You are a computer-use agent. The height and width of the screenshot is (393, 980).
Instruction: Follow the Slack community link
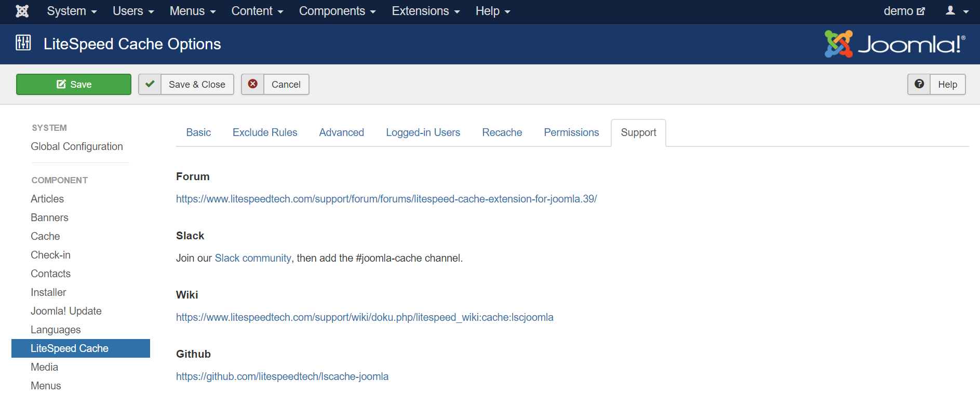pos(253,258)
